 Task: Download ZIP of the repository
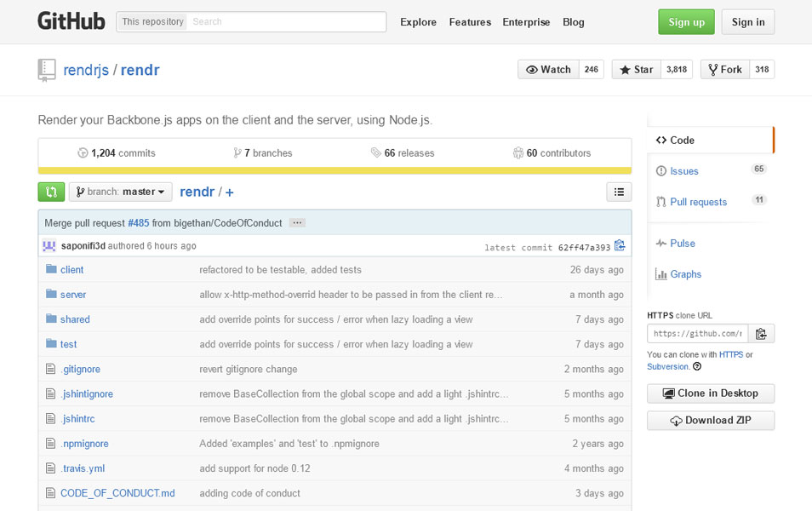711,421
